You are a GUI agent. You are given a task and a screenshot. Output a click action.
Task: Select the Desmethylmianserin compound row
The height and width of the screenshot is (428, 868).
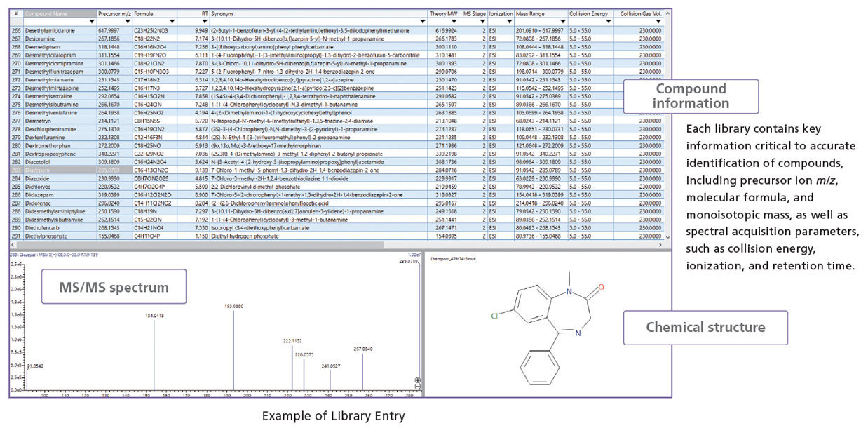pyautogui.click(x=336, y=79)
